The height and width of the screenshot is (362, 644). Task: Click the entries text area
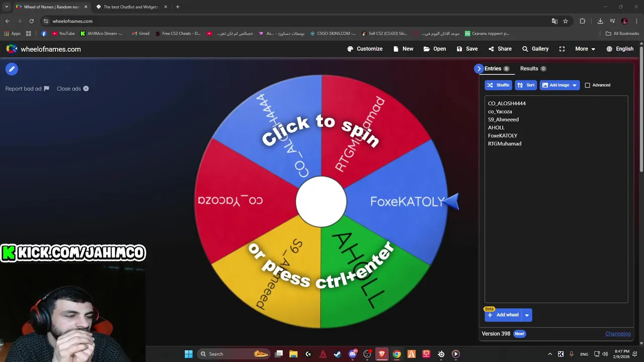pyautogui.click(x=556, y=199)
